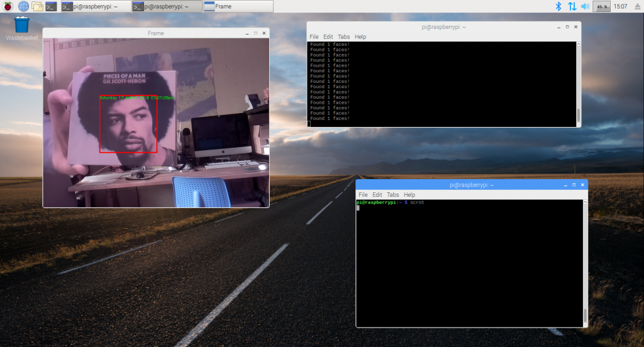The width and height of the screenshot is (644, 347).
Task: Select first pi@raspberrypi taskbar entry
Action: [96, 6]
